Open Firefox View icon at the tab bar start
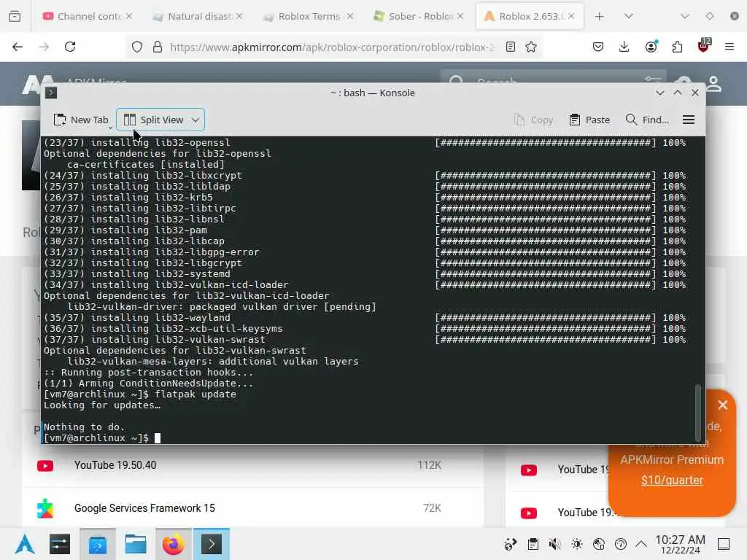 pyautogui.click(x=15, y=16)
